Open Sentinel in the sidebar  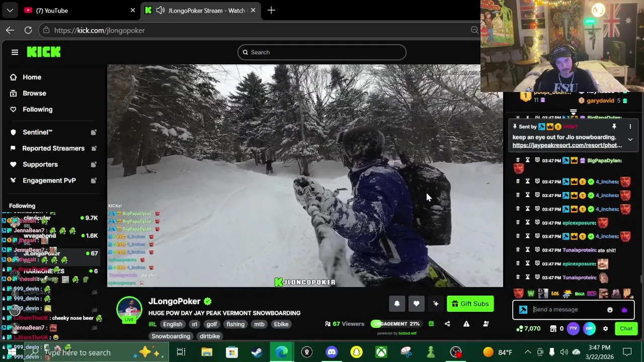click(x=37, y=132)
